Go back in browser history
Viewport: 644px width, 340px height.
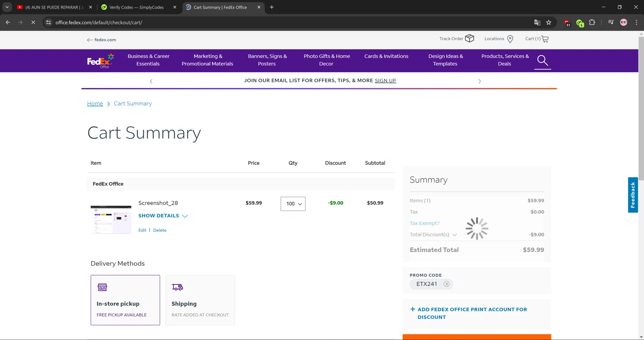[8, 22]
